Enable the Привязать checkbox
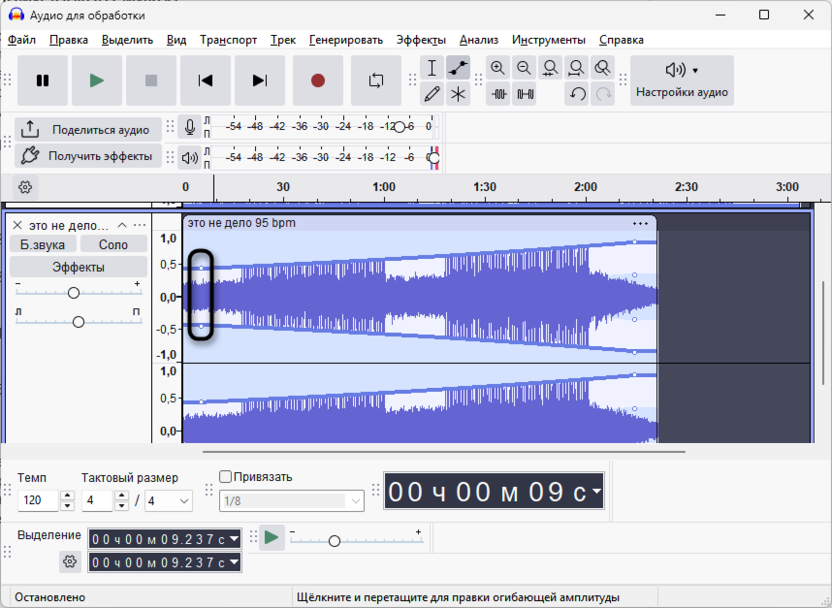The image size is (832, 608). point(225,477)
